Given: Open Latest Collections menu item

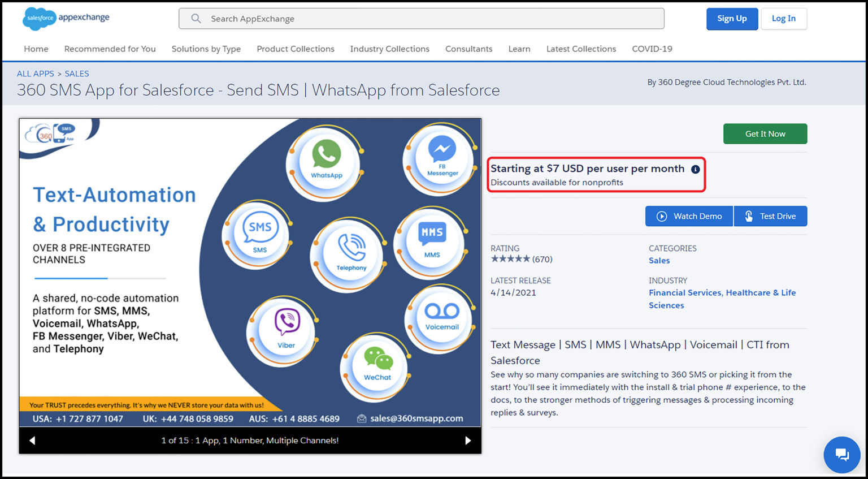Looking at the screenshot, I should [581, 49].
